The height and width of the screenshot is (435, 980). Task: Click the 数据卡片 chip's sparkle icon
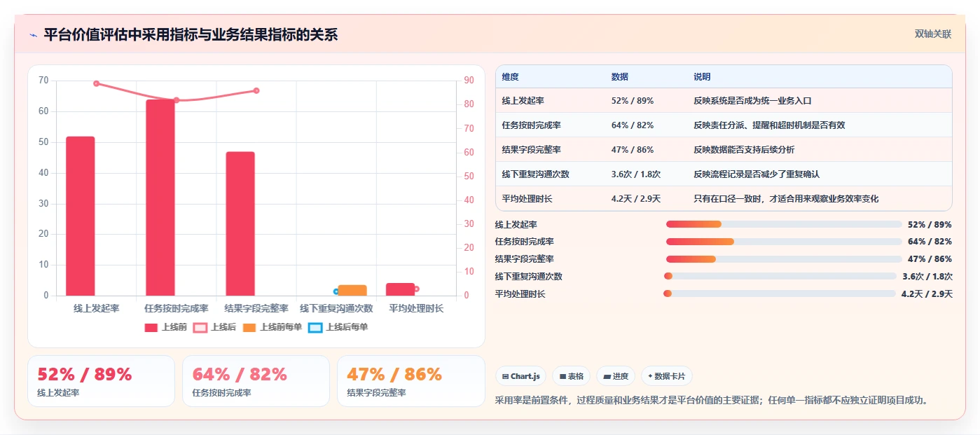tap(650, 376)
